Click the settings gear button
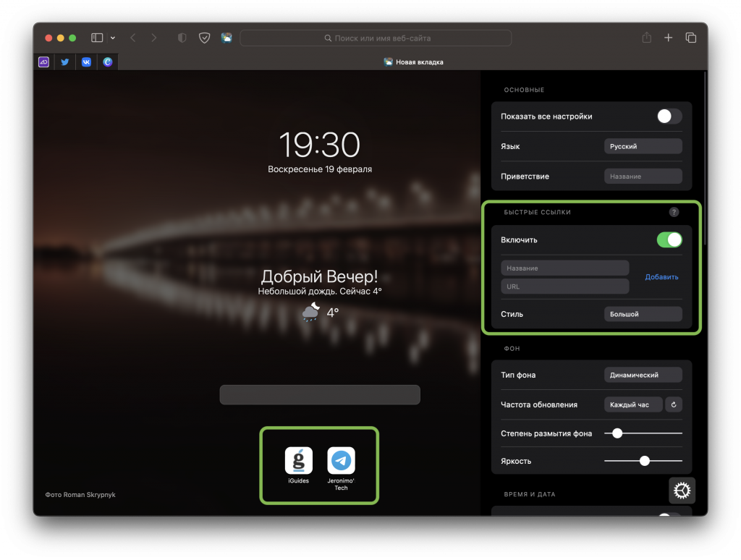Viewport: 741px width, 560px height. coord(682,491)
